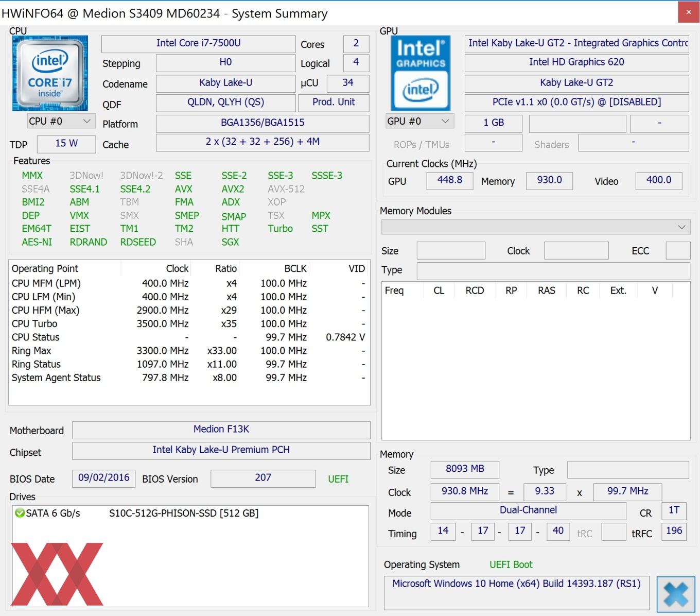This screenshot has width=700, height=616.
Task: Click the BIOS Version 207 field
Action: (x=263, y=478)
